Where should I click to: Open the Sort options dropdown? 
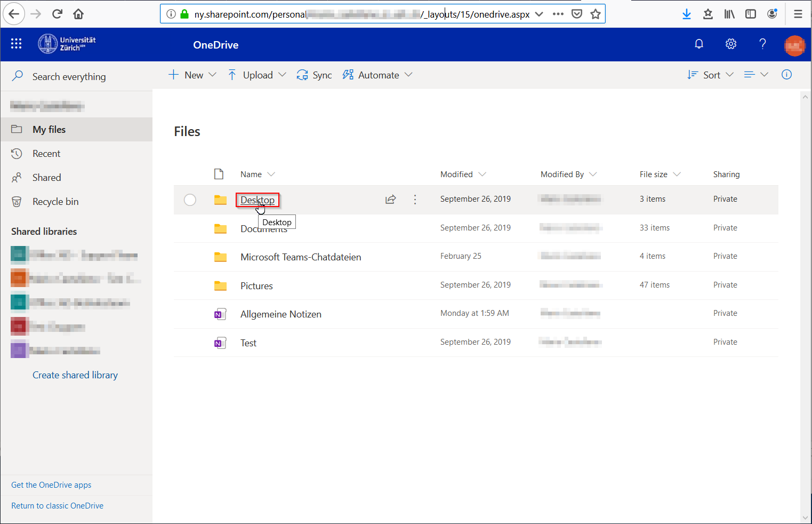711,75
